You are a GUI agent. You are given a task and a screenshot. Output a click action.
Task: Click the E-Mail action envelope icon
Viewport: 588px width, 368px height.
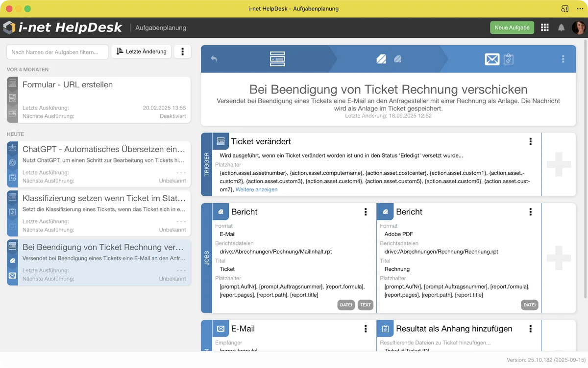221,329
